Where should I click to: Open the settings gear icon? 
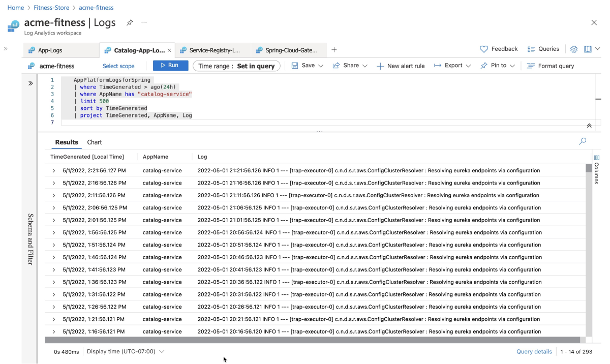574,49
